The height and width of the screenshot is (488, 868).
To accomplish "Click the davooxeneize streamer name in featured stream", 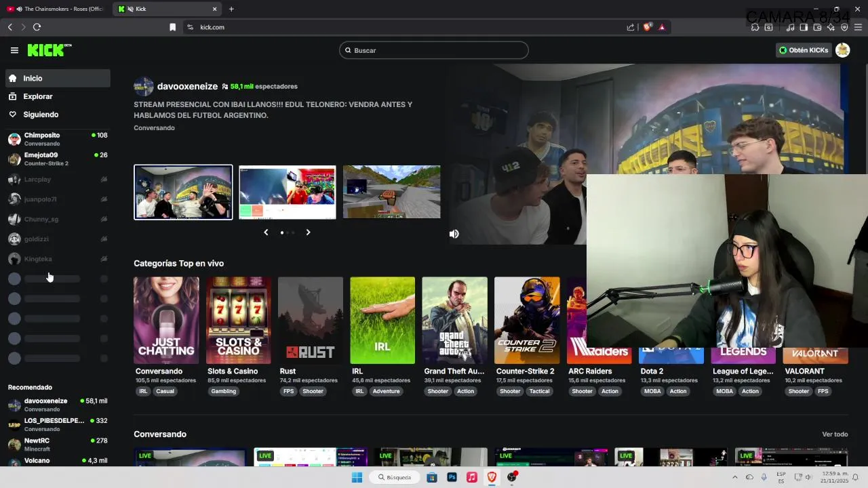I will point(187,87).
